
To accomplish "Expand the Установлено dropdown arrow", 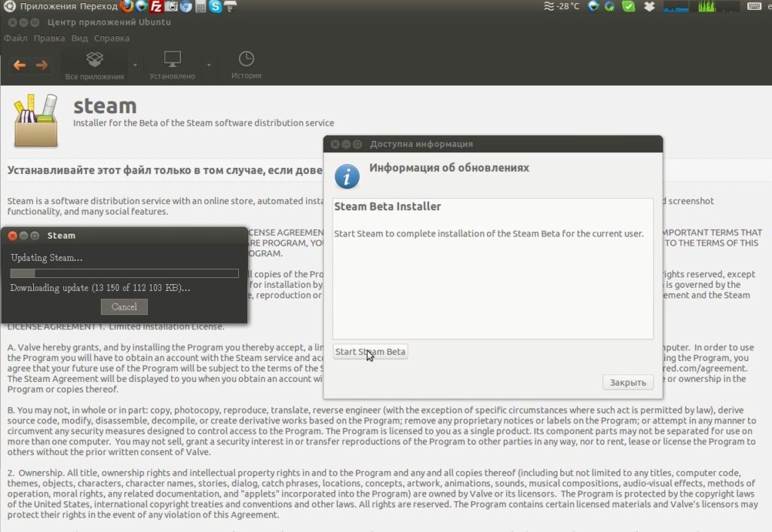I will tap(209, 65).
